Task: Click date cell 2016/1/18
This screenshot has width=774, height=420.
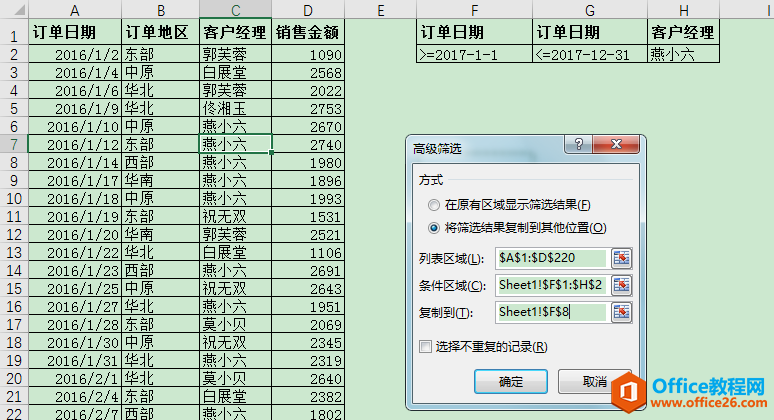Action: click(75, 198)
